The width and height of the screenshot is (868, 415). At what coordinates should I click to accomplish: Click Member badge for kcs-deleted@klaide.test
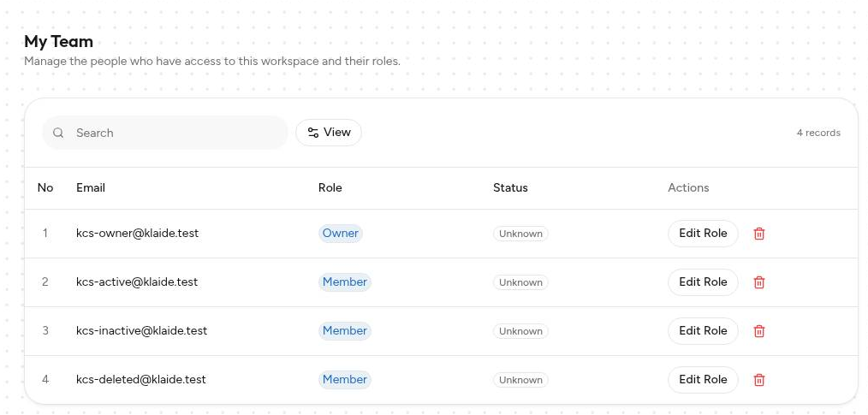click(345, 380)
